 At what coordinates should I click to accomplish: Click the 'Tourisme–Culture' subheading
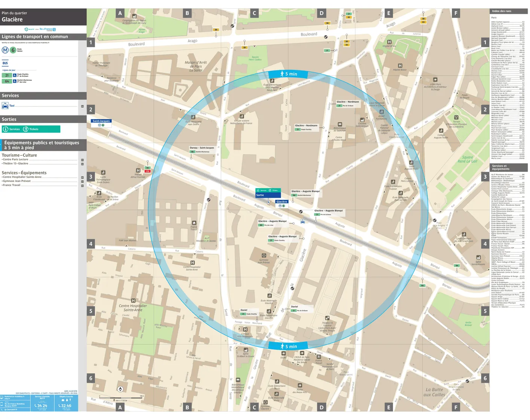19,155
